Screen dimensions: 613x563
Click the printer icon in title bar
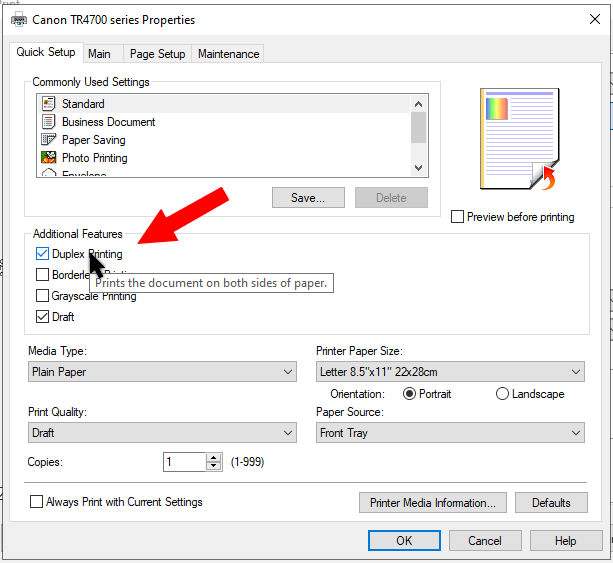pos(19,20)
